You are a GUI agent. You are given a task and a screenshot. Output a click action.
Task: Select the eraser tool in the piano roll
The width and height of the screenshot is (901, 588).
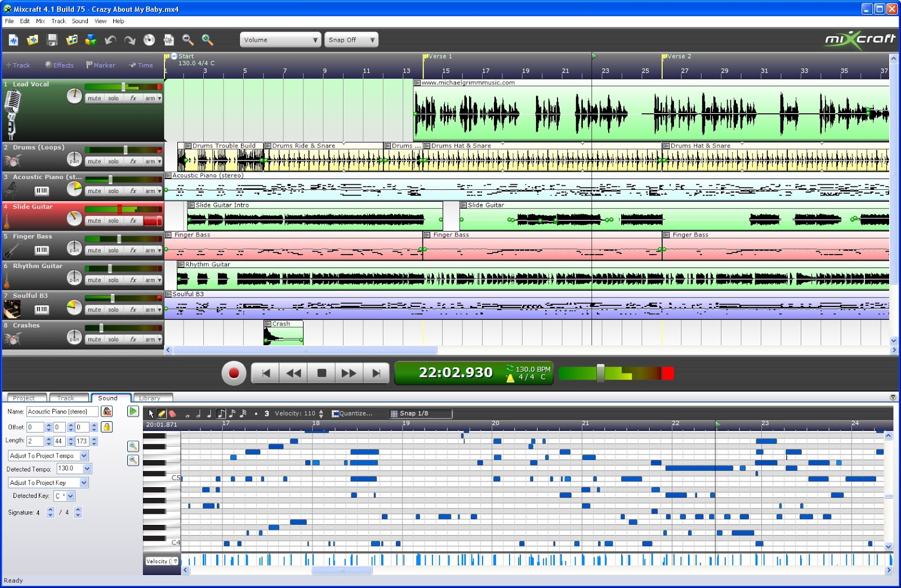(171, 413)
